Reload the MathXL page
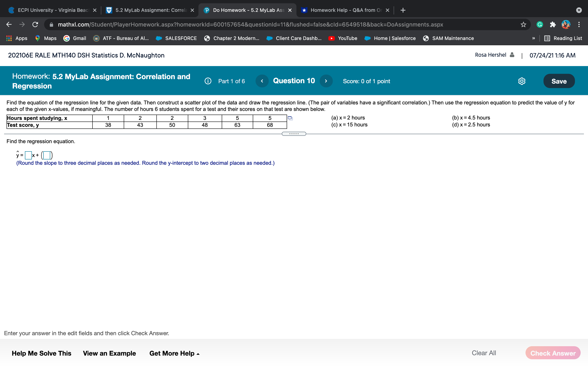Screen dimensions: 588x367 [35, 24]
